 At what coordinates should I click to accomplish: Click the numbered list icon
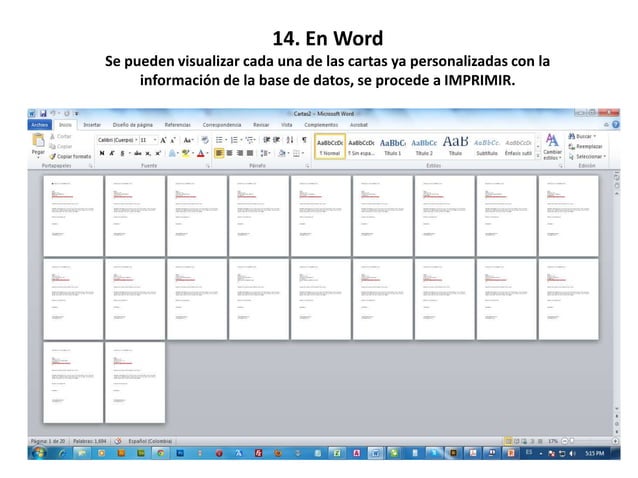tap(234, 140)
